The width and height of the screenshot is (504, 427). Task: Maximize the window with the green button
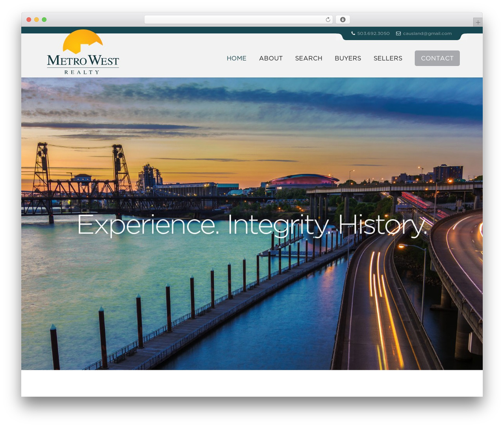coord(44,20)
